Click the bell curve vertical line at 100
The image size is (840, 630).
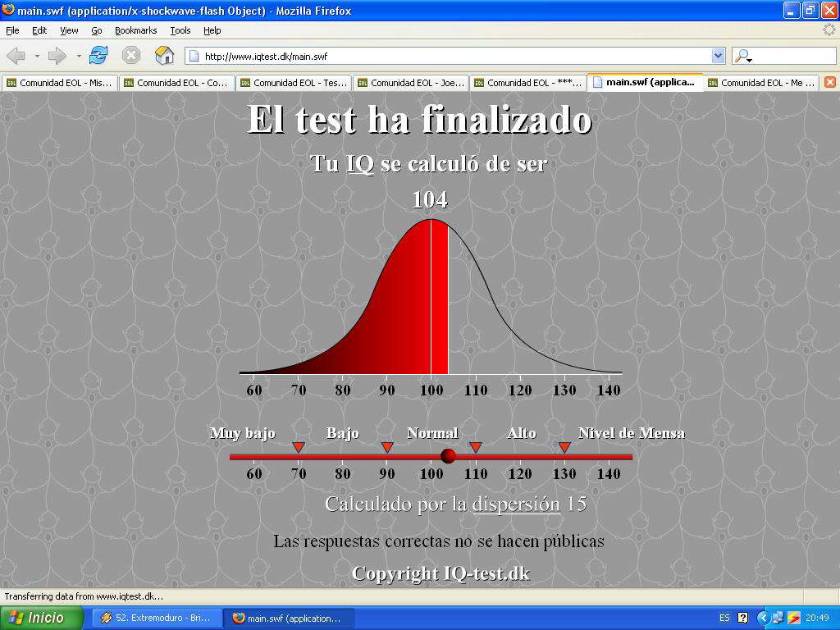pyautogui.click(x=431, y=296)
